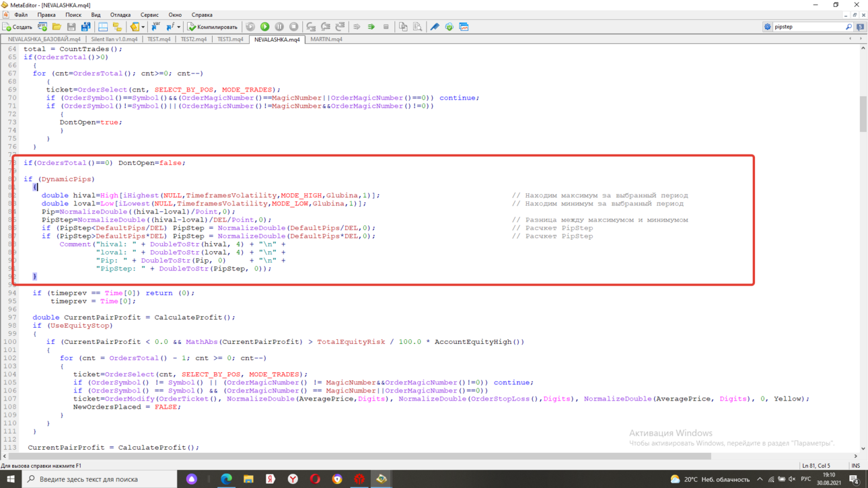Click the Step Into debug icon
Viewport: 868px width, 488px height.
coord(311,27)
